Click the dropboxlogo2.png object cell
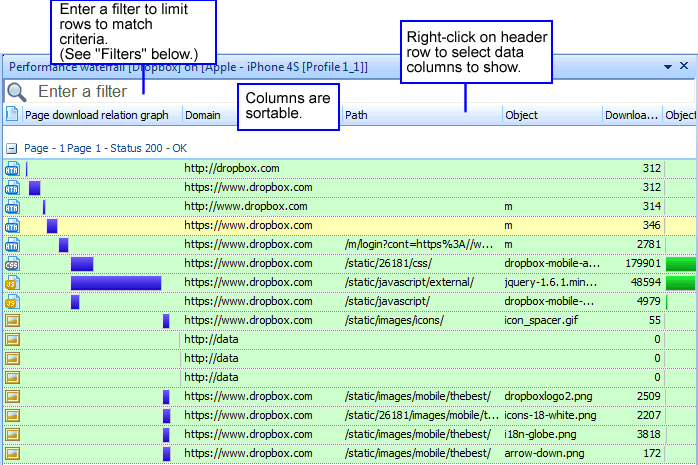Viewport: 698px width, 465px height. tap(548, 396)
